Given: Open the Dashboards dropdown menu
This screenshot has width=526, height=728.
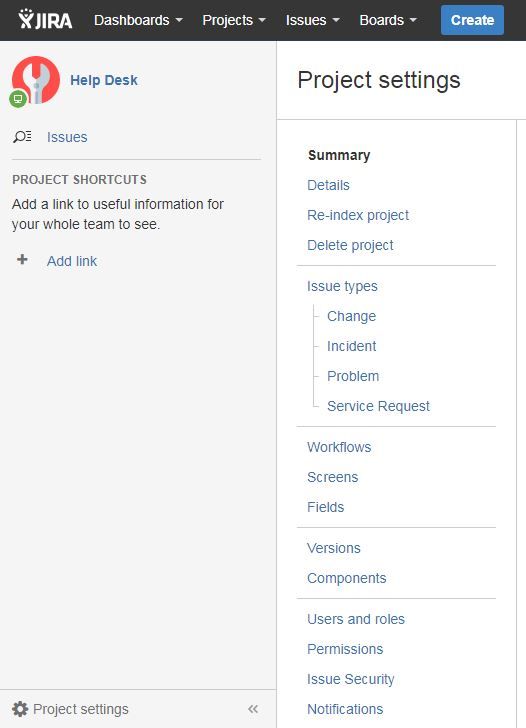Looking at the screenshot, I should [138, 20].
